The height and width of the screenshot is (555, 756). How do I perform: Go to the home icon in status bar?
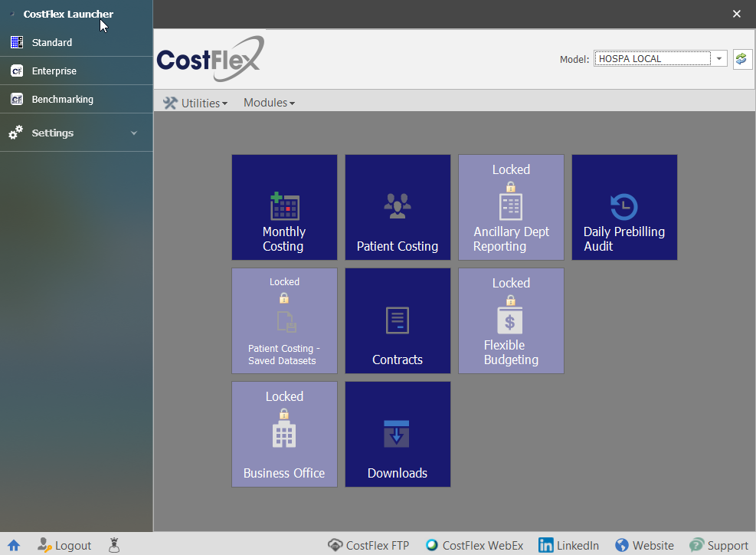pos(14,545)
